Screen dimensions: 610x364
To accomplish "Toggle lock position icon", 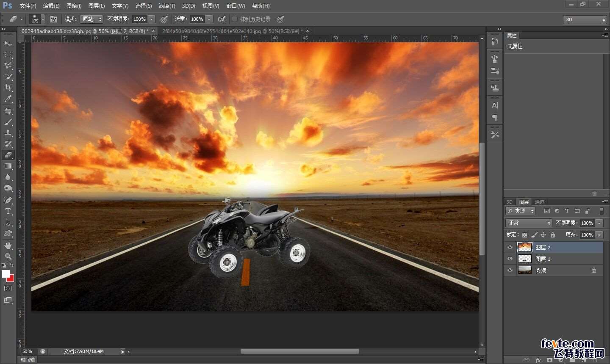I will pyautogui.click(x=543, y=234).
